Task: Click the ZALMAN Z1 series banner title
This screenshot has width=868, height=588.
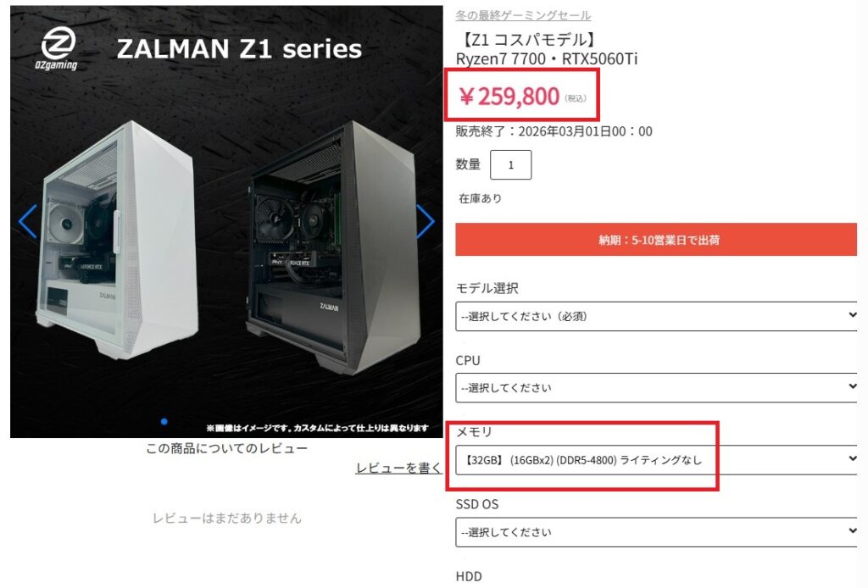Action: (239, 48)
